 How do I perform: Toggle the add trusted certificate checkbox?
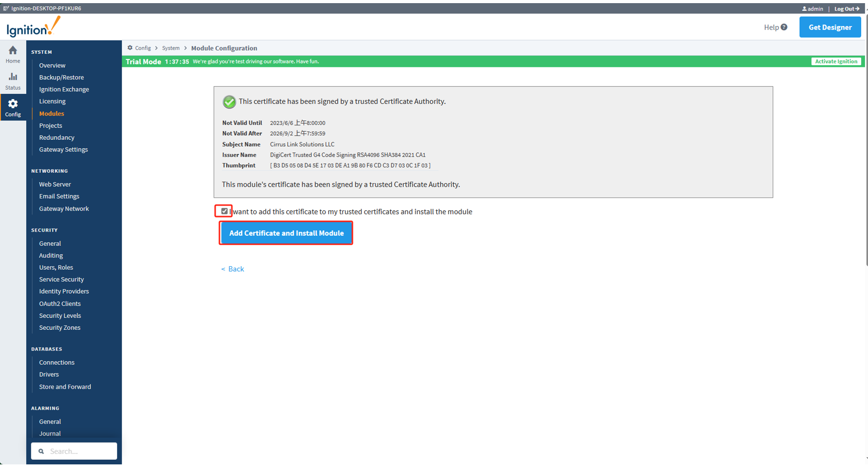point(225,211)
